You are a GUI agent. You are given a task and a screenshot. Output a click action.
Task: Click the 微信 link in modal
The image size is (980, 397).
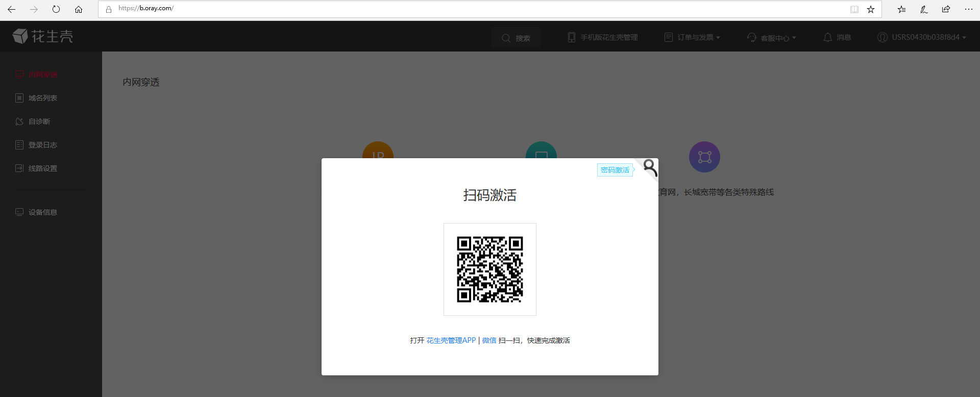click(489, 340)
